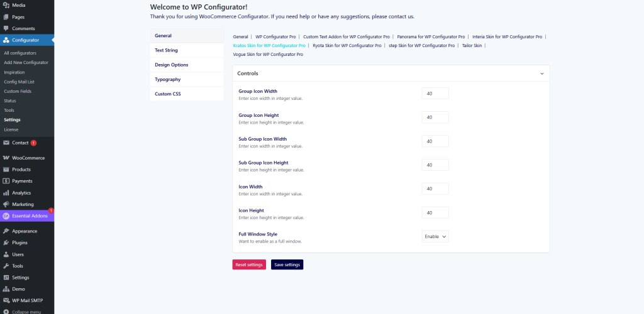Open the Full Window Style dropdown

click(435, 237)
